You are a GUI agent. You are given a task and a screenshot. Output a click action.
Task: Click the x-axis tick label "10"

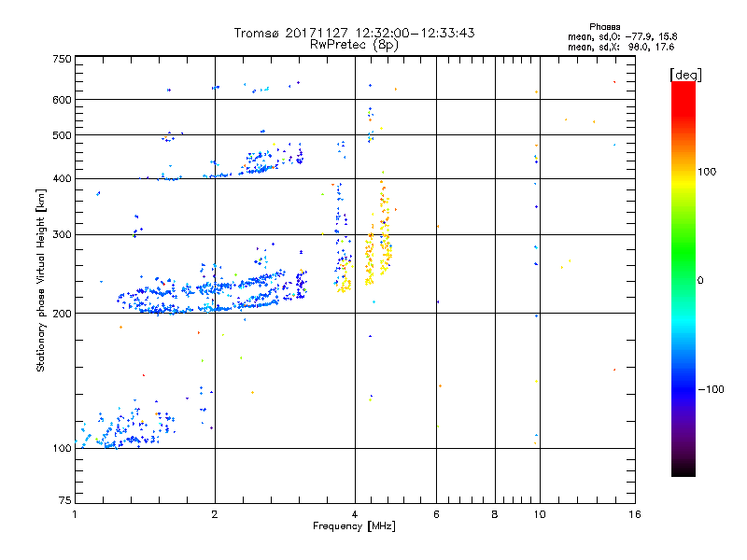click(540, 514)
